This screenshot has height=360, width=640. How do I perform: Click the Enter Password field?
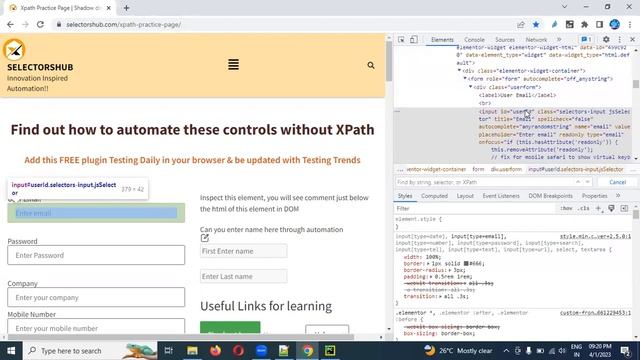[x=96, y=255]
